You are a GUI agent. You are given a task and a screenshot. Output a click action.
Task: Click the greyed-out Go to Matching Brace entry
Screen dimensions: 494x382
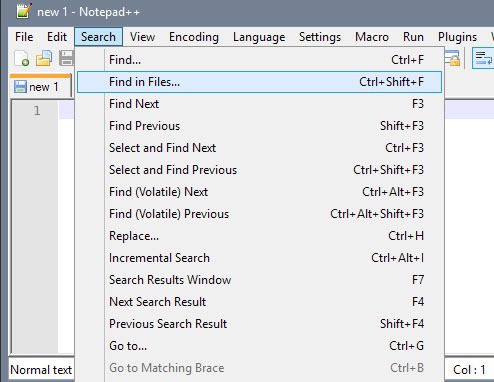(259, 368)
